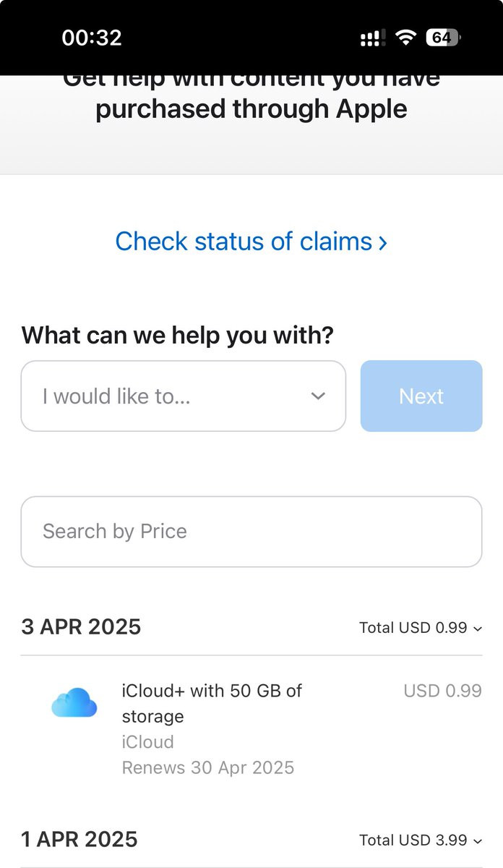Expand the Total USD 3.99 details
The width and height of the screenshot is (503, 868).
coord(421,841)
